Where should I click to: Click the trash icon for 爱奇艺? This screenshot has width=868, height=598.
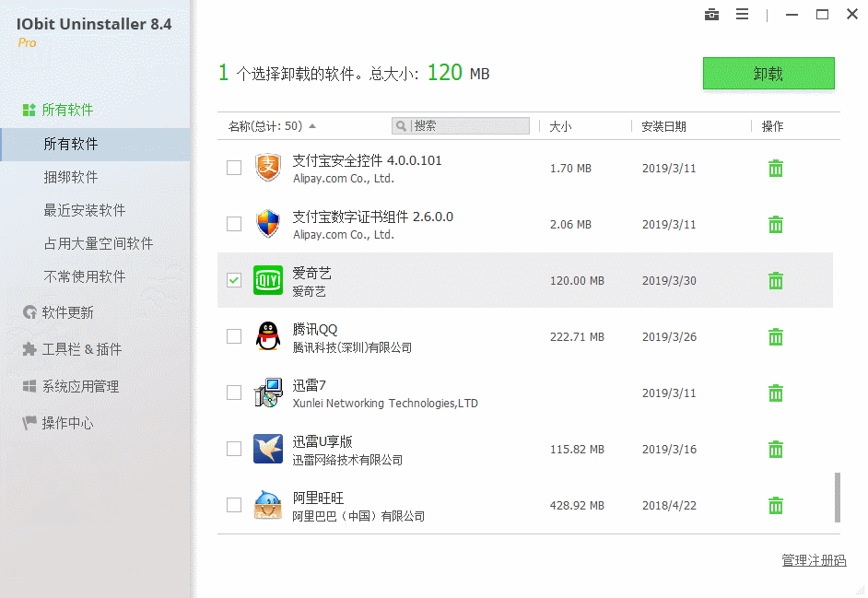[x=776, y=281]
